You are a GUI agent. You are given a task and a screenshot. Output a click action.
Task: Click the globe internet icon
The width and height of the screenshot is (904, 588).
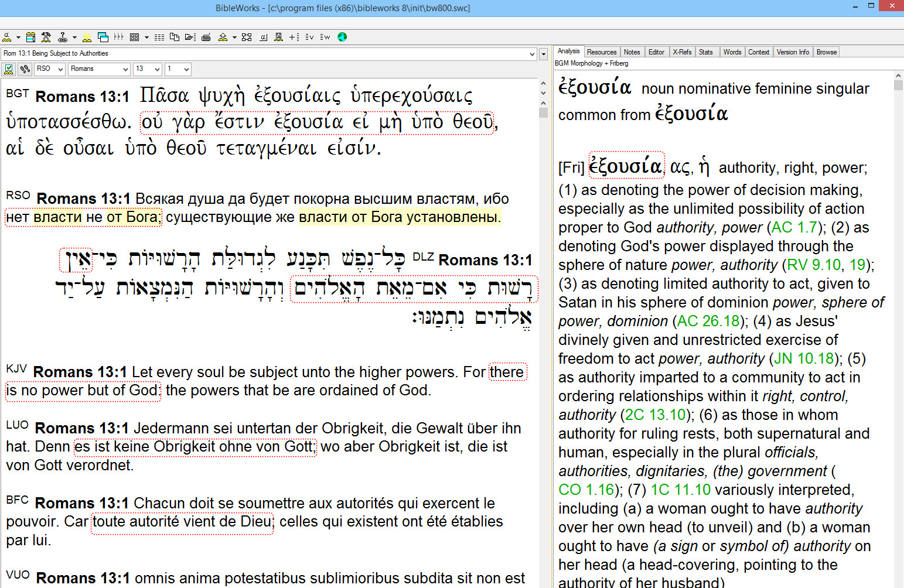point(342,37)
